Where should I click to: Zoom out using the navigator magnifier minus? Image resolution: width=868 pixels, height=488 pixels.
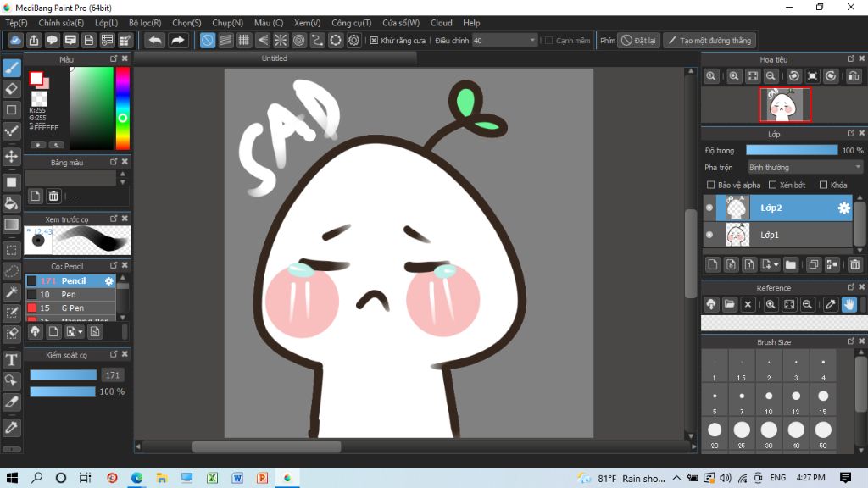(771, 76)
